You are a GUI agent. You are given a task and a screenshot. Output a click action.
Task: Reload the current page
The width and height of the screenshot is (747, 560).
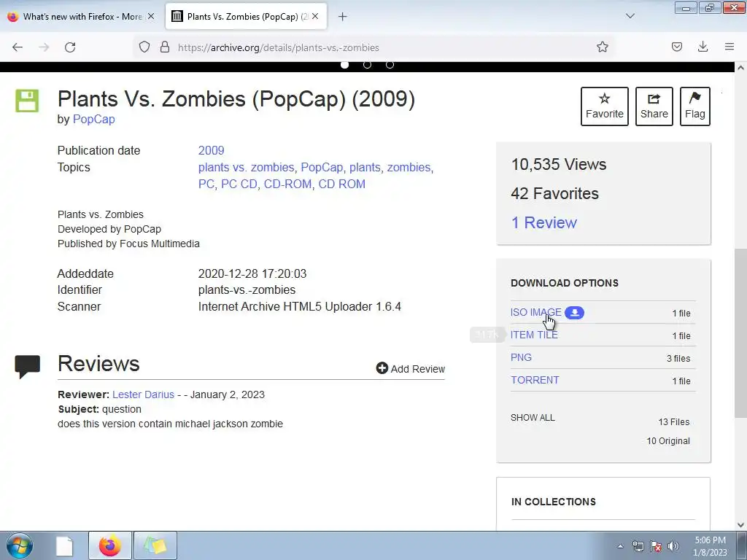click(x=70, y=47)
